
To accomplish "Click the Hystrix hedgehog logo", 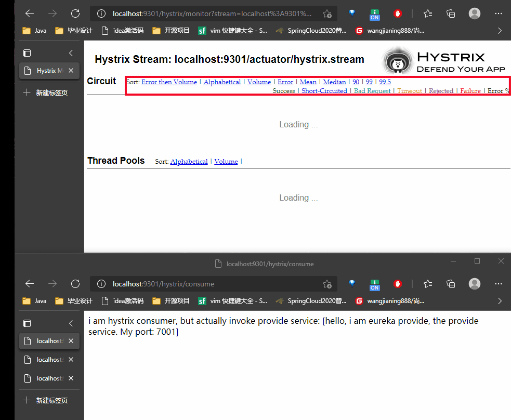I will [x=397, y=61].
